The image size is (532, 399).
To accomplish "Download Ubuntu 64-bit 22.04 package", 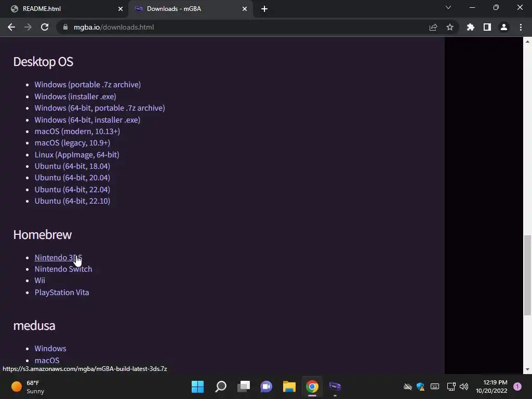I will point(72,190).
